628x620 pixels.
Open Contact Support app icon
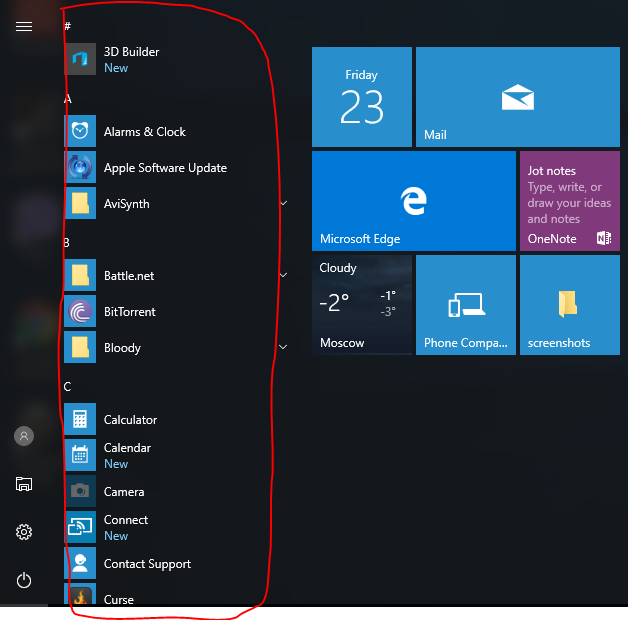[x=80, y=563]
